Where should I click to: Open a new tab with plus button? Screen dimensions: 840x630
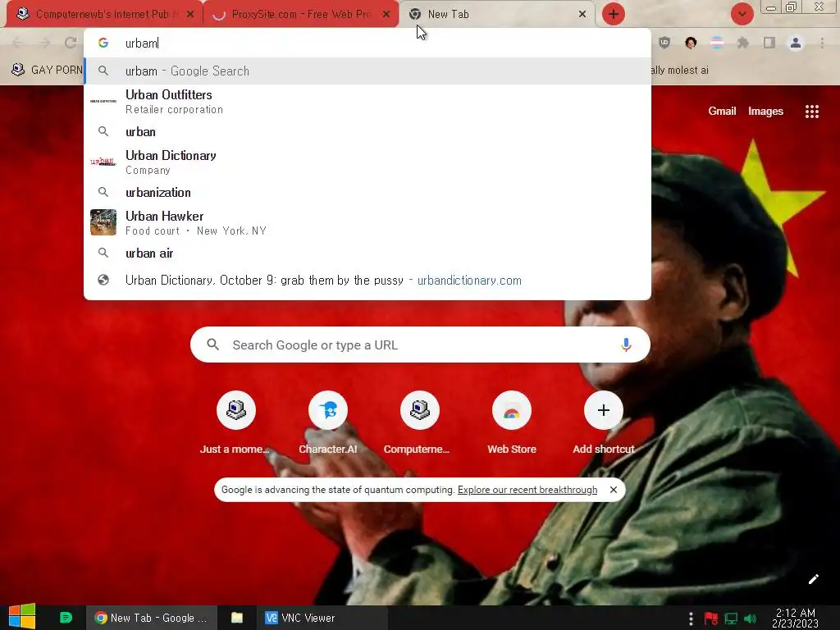point(614,14)
